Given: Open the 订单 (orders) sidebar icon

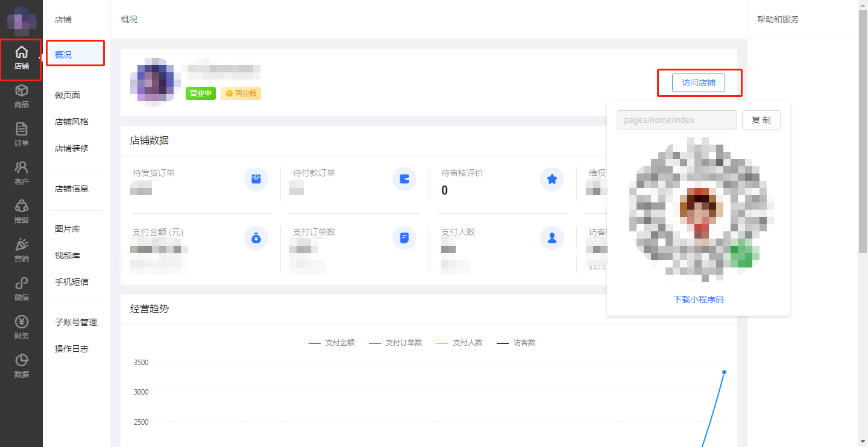Looking at the screenshot, I should 21,135.
